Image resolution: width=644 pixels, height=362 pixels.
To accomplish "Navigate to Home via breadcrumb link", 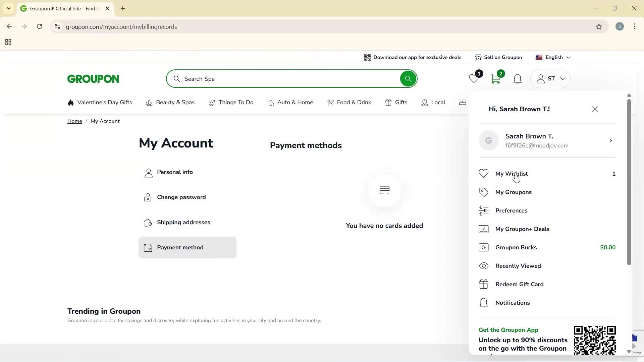I will coord(74,121).
